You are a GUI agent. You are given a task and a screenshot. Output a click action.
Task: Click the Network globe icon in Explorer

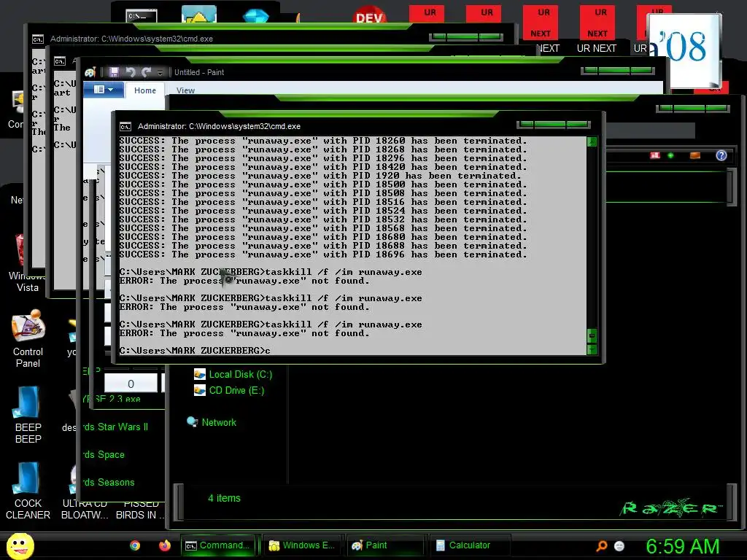(193, 422)
